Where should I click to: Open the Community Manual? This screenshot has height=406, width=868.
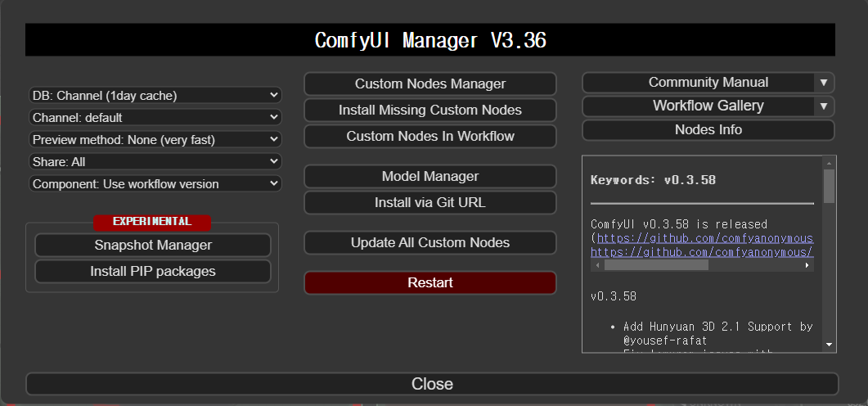699,83
